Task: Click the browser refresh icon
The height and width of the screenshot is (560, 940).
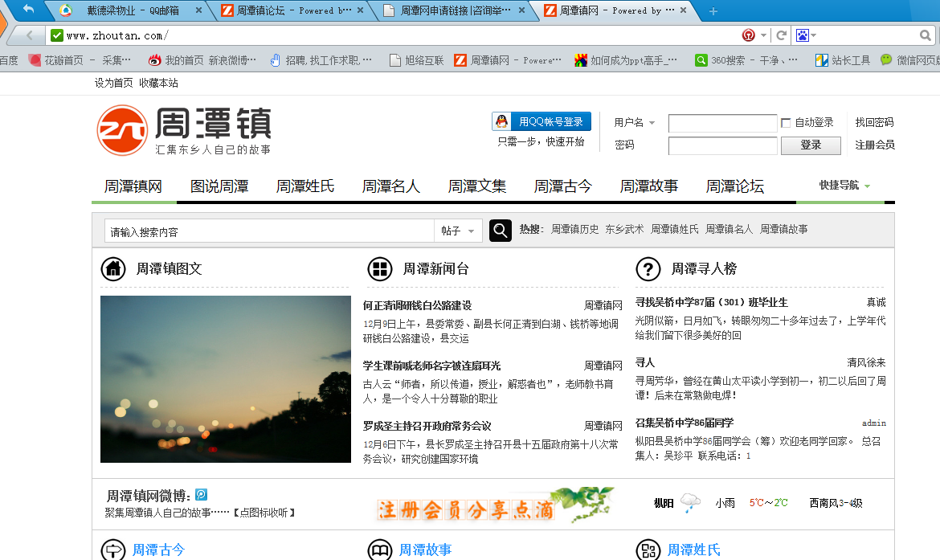Action: tap(779, 35)
